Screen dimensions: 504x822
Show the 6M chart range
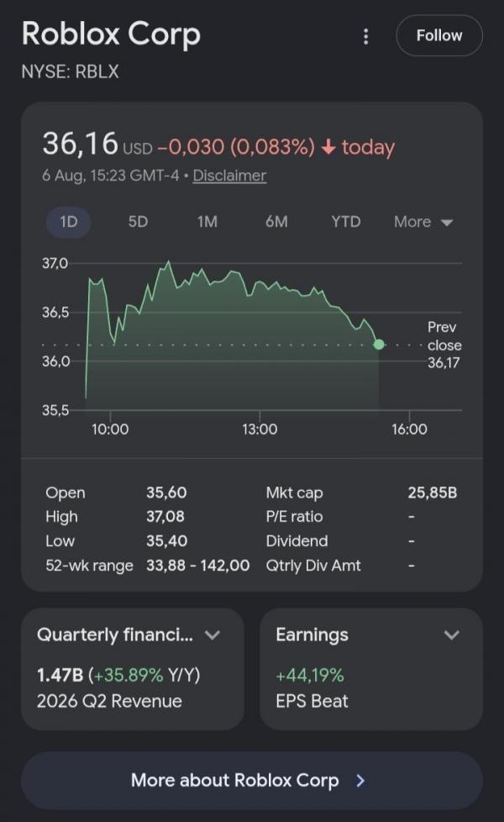point(276,222)
